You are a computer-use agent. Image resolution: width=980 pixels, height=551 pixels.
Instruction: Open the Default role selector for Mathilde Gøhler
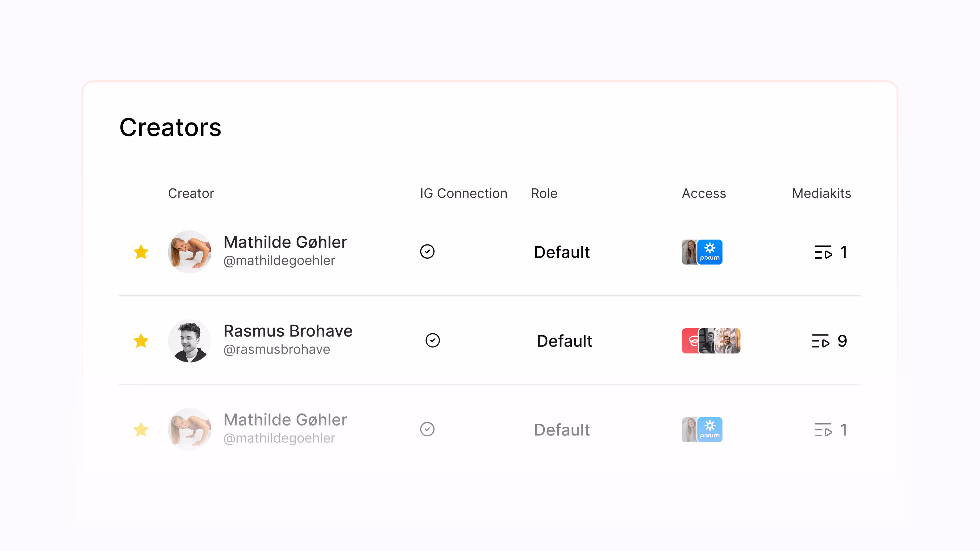562,252
